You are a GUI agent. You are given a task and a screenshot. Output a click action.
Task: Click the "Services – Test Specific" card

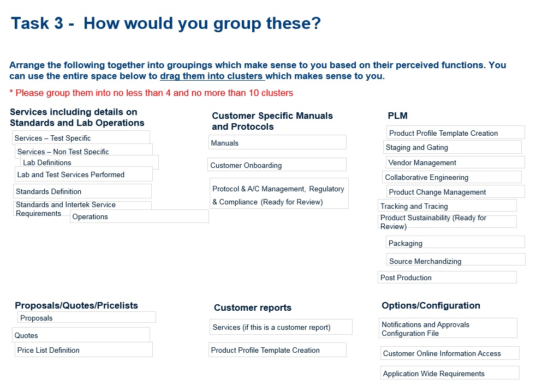[81, 138]
